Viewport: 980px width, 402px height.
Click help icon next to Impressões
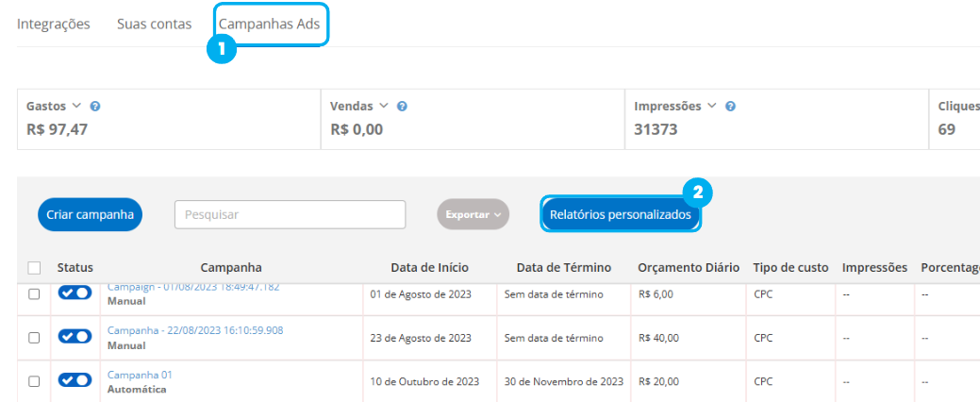(730, 107)
